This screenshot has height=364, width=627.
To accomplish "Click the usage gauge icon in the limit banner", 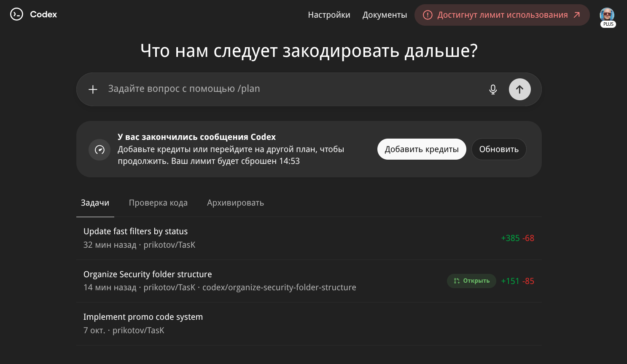I will click(100, 150).
